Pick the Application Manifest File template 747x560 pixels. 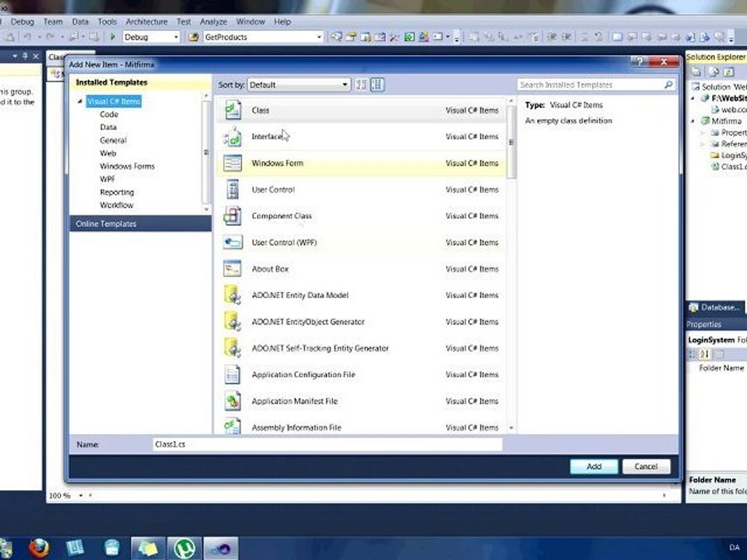[361, 401]
